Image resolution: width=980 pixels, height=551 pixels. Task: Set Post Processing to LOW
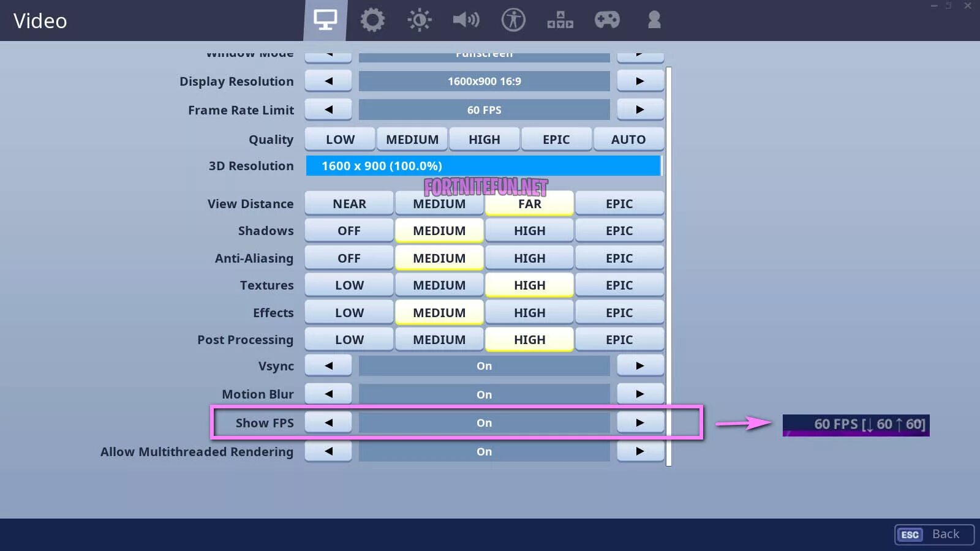point(349,339)
